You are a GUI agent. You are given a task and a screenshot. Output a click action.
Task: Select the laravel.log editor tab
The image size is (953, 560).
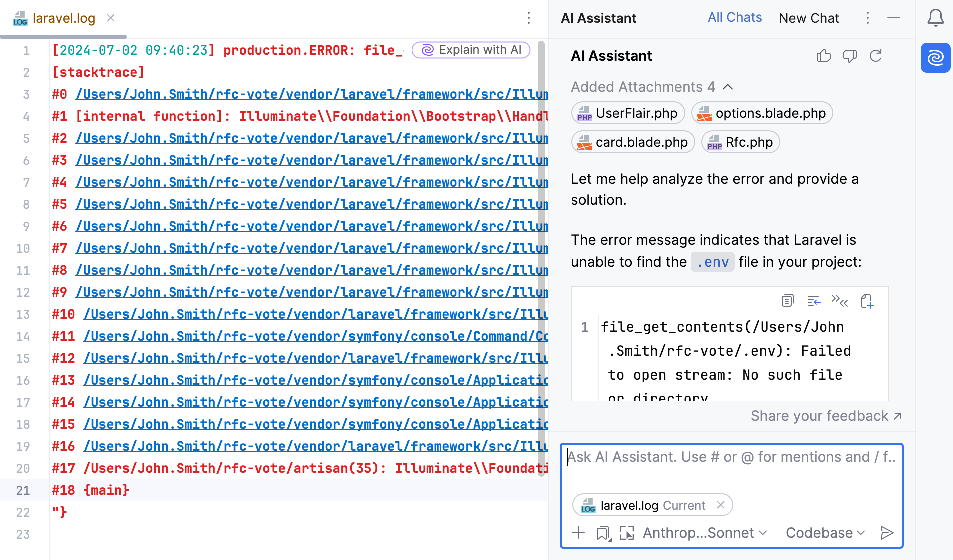[63, 18]
